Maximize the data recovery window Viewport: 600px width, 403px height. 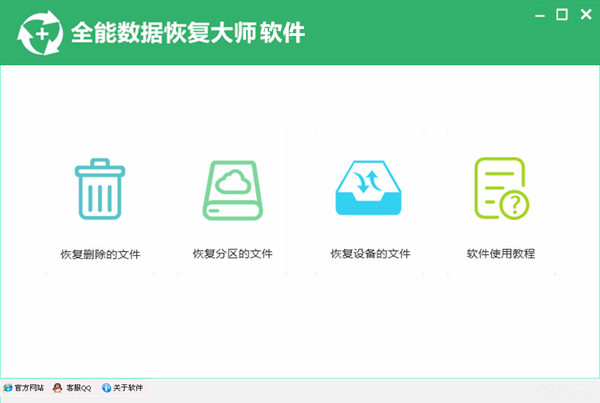click(x=562, y=15)
